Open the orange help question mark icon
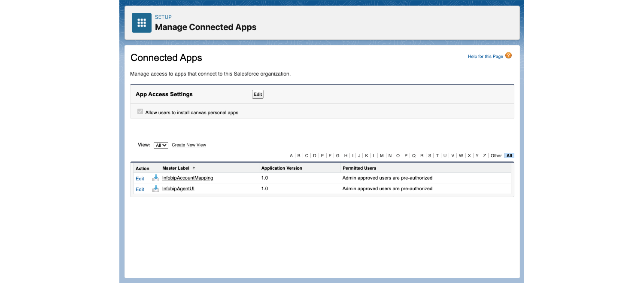The image size is (644, 283). point(508,55)
